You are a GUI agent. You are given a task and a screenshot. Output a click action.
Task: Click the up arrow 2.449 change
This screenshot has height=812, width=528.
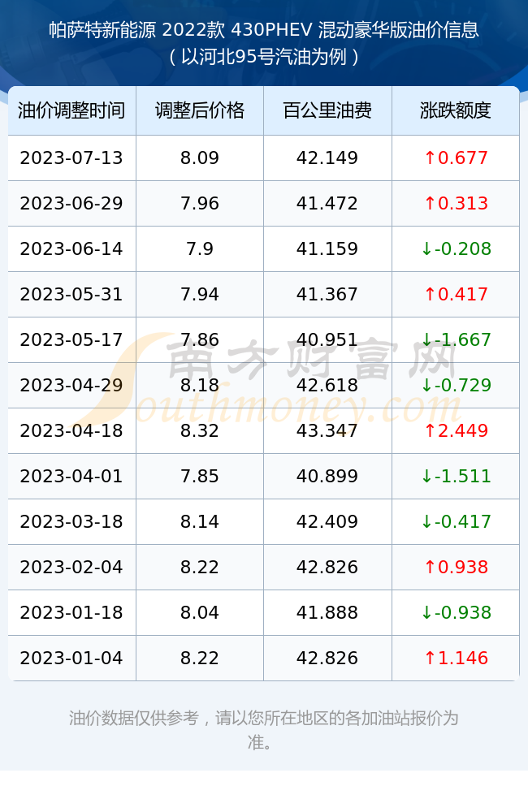click(456, 431)
